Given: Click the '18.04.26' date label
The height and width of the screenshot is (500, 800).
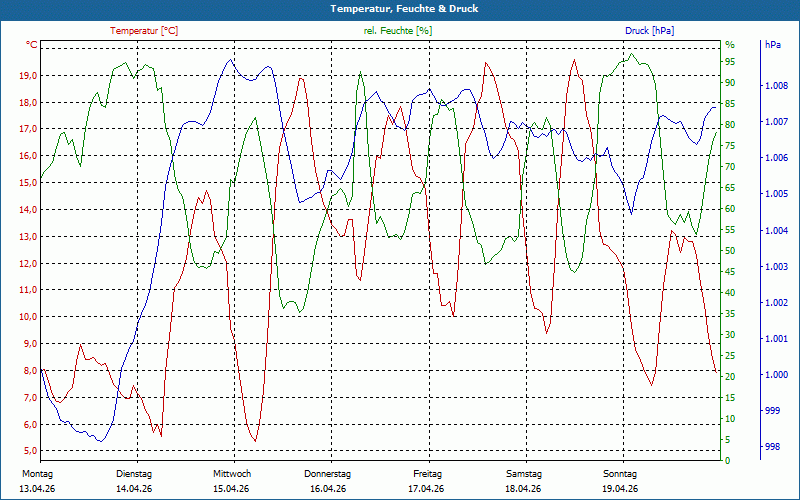Looking at the screenshot, I should [x=523, y=489].
